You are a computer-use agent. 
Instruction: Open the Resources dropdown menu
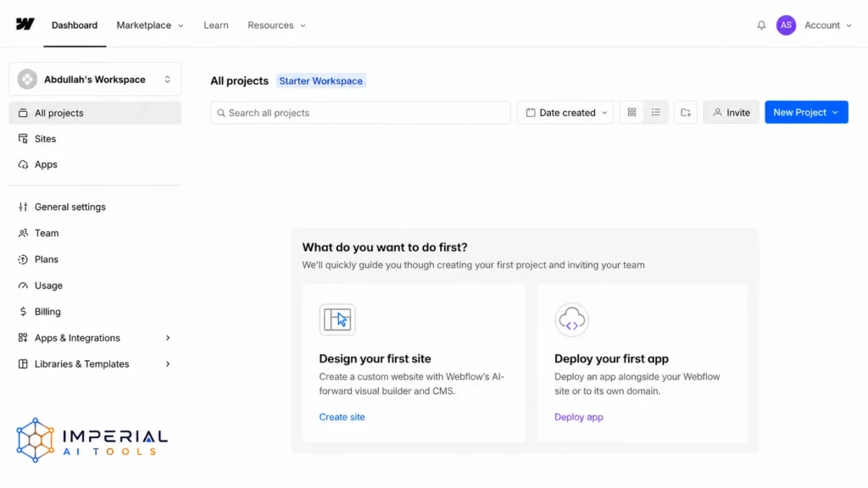276,25
